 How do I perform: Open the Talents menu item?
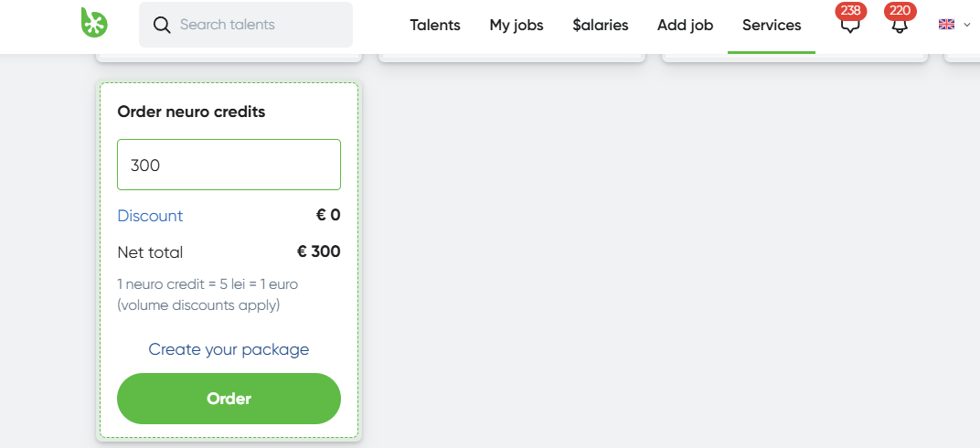click(x=435, y=26)
